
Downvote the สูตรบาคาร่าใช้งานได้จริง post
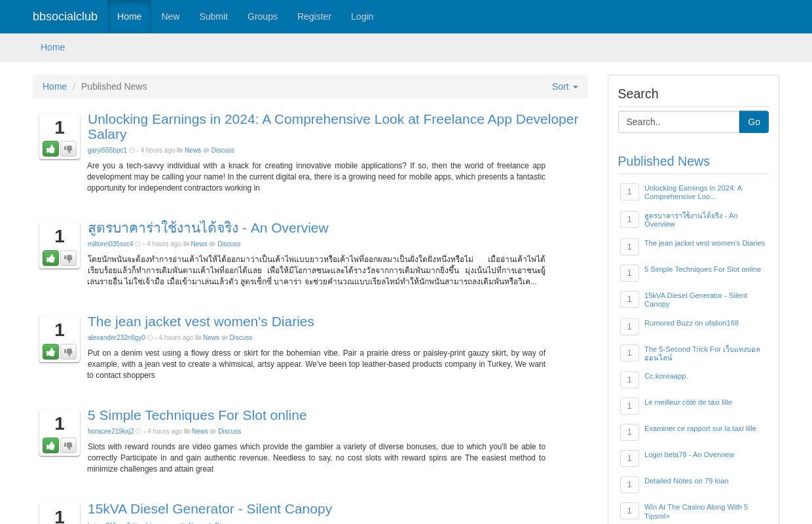(68, 258)
